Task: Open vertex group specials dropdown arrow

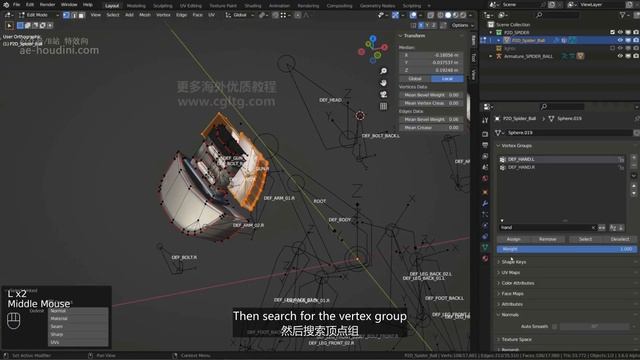Action: coord(634,176)
